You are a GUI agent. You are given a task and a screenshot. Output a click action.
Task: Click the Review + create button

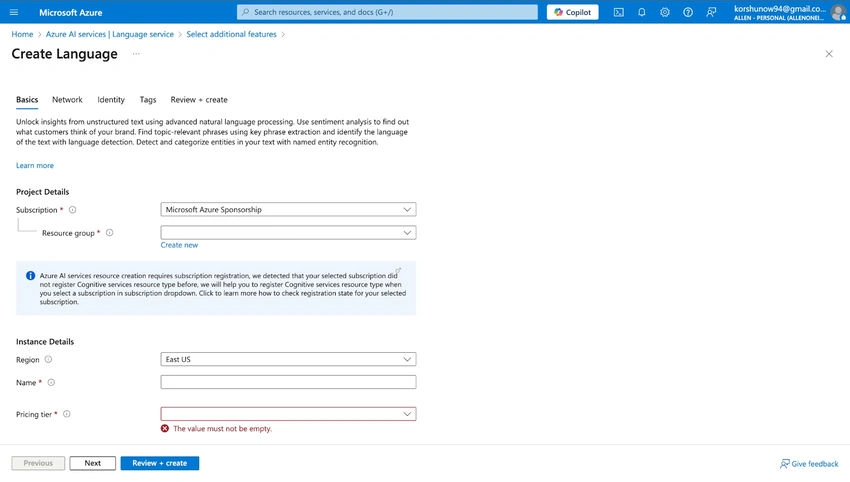click(x=160, y=463)
